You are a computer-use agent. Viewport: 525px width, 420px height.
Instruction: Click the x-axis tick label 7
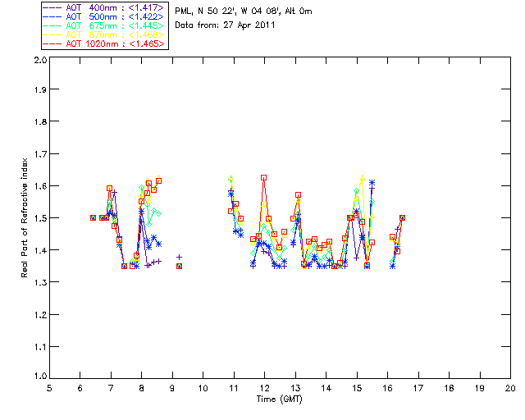tap(111, 388)
